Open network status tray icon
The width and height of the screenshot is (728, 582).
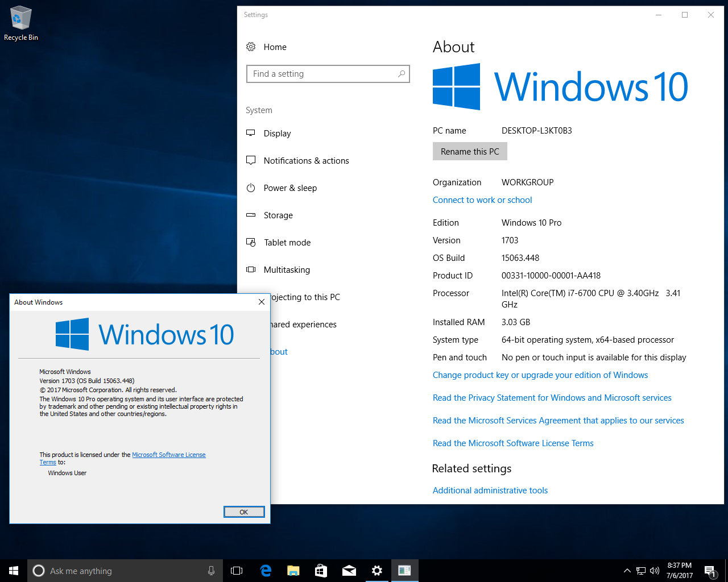click(x=641, y=571)
